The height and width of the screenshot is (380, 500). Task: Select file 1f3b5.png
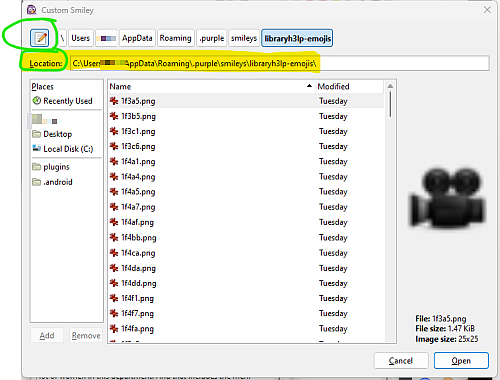tap(246, 116)
